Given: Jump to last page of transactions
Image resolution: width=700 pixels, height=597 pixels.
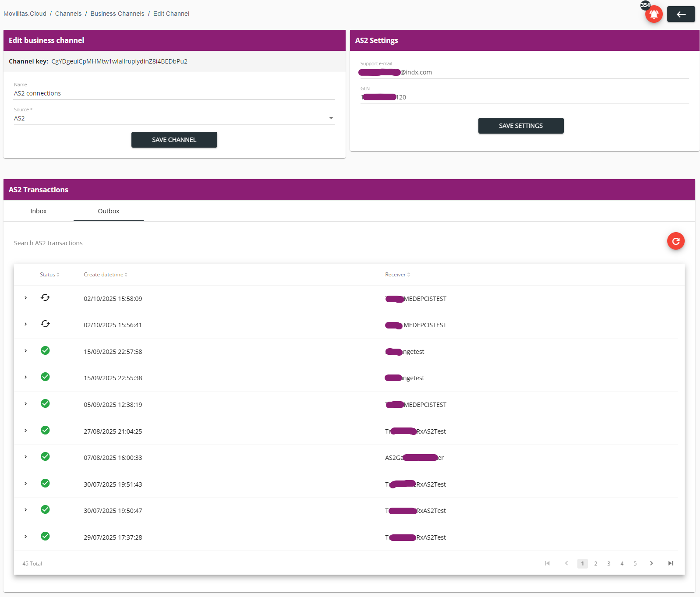Looking at the screenshot, I should 671,563.
